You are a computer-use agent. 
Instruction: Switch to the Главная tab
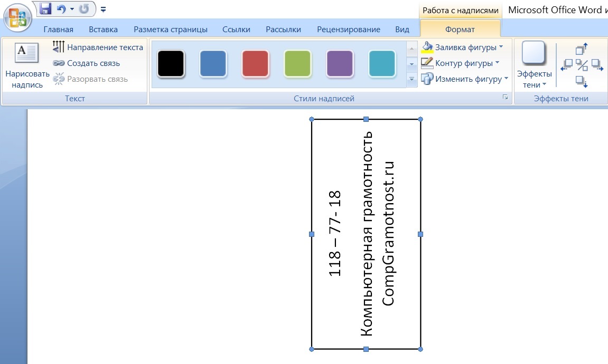pyautogui.click(x=58, y=30)
